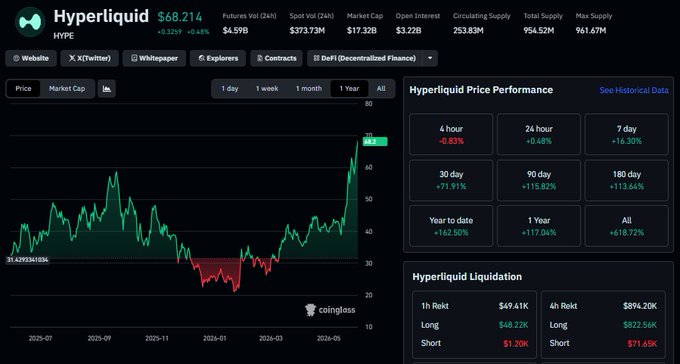Click the Max Supply 961.67M value

point(591,30)
